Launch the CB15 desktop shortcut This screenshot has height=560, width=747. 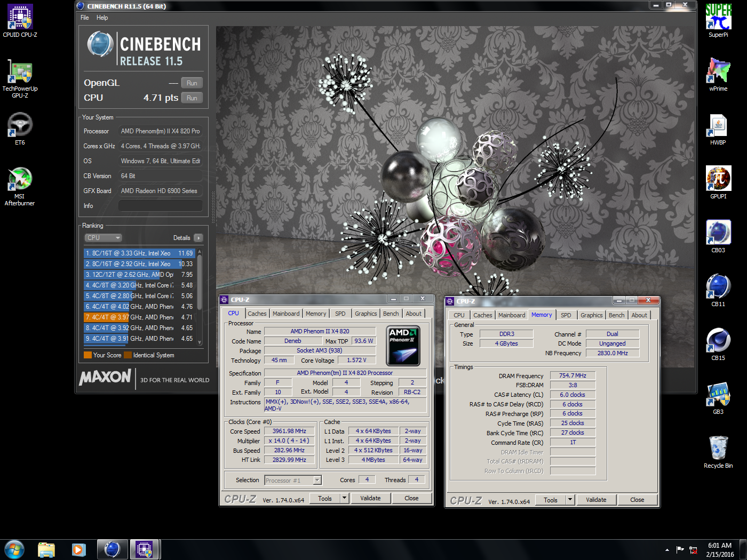[718, 344]
